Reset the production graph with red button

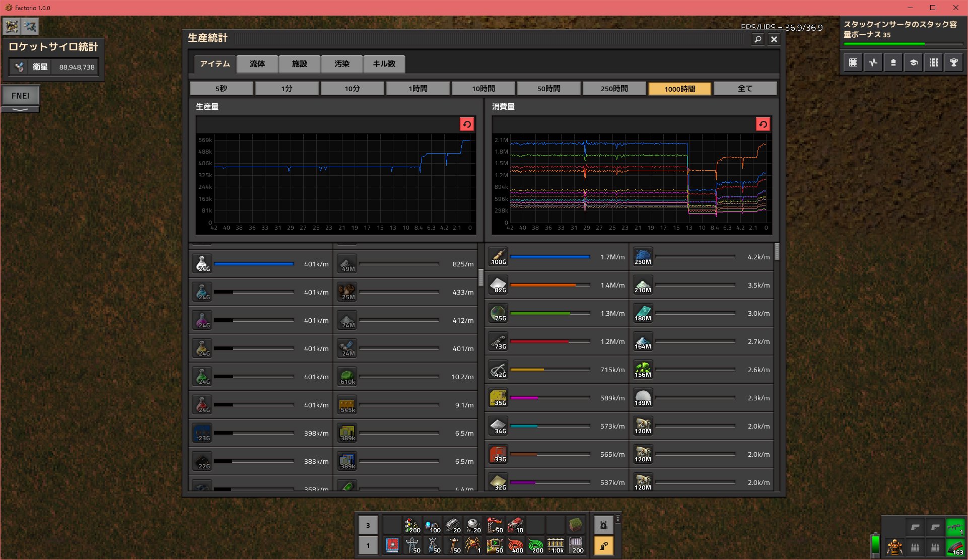[x=467, y=124]
